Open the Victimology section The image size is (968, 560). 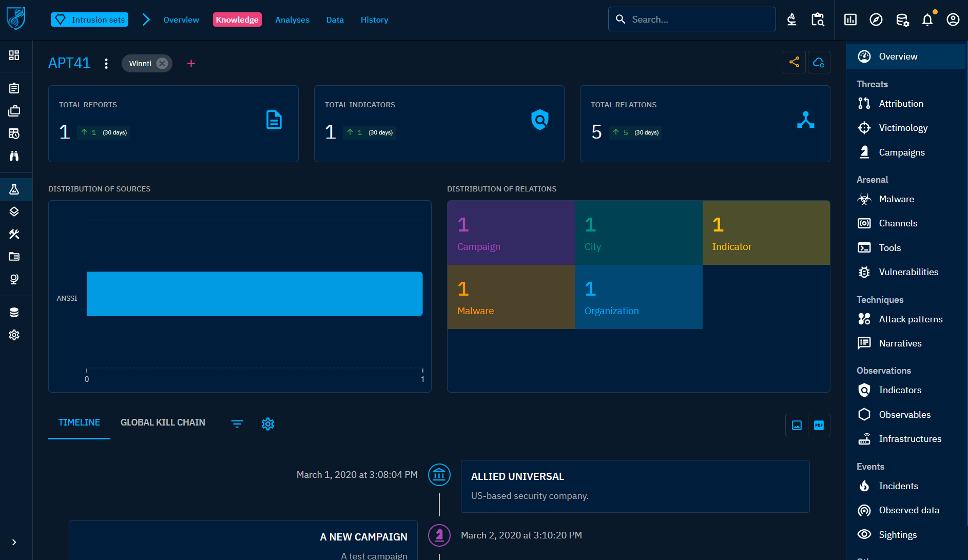pyautogui.click(x=903, y=128)
